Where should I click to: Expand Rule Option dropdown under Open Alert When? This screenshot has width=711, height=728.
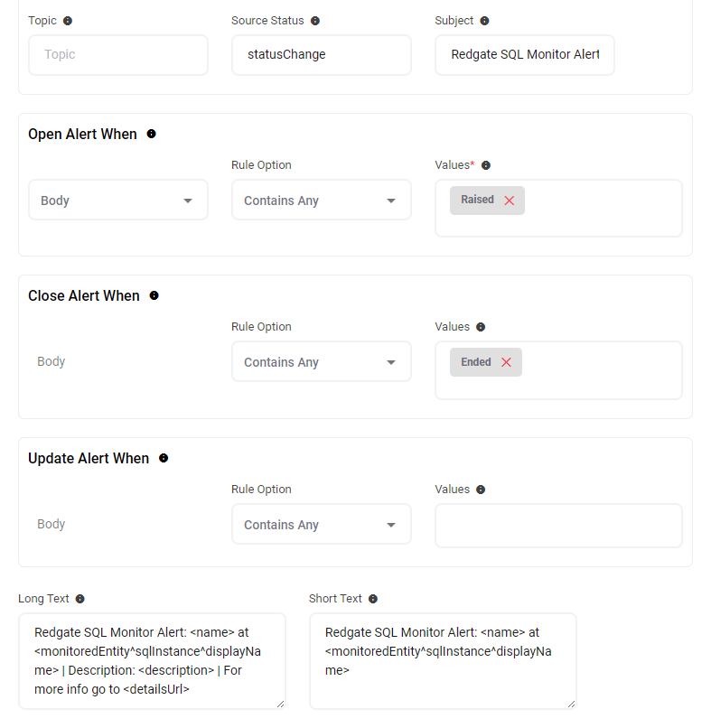321,201
